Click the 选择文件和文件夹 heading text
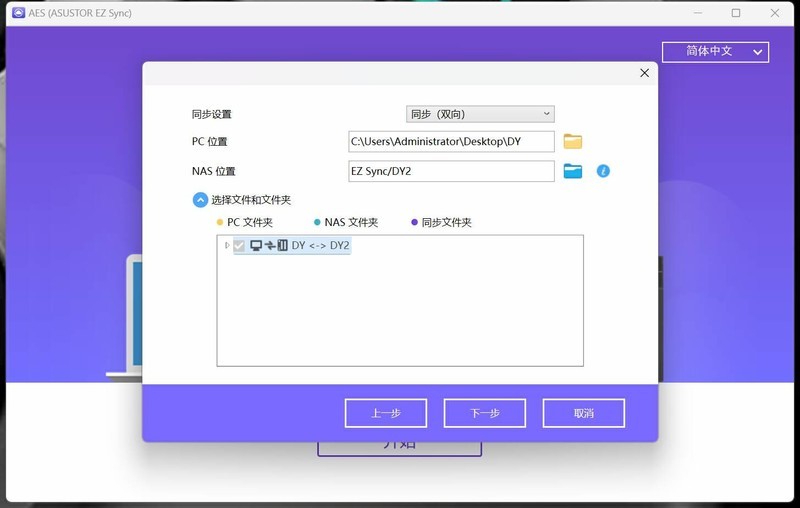Viewport: 800px width, 508px height. pos(251,200)
